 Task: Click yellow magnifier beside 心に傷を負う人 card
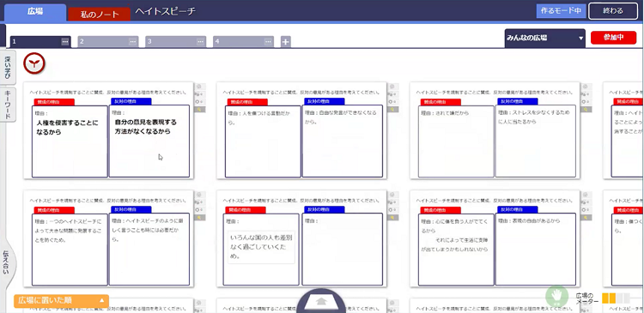(586, 218)
